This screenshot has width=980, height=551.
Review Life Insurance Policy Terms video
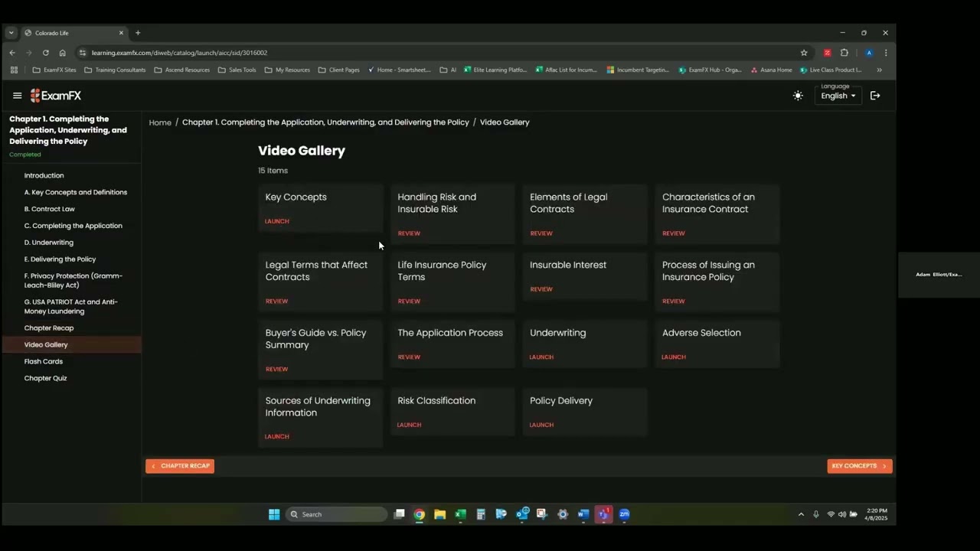(409, 302)
